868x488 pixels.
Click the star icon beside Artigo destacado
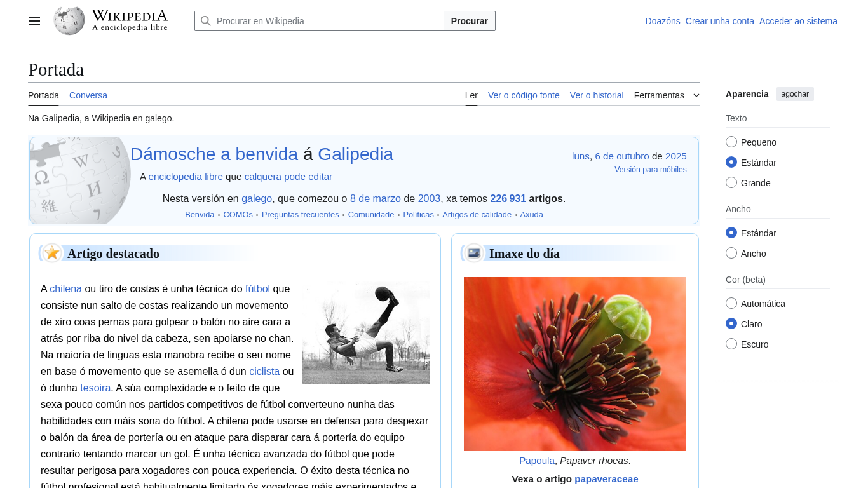click(x=52, y=253)
